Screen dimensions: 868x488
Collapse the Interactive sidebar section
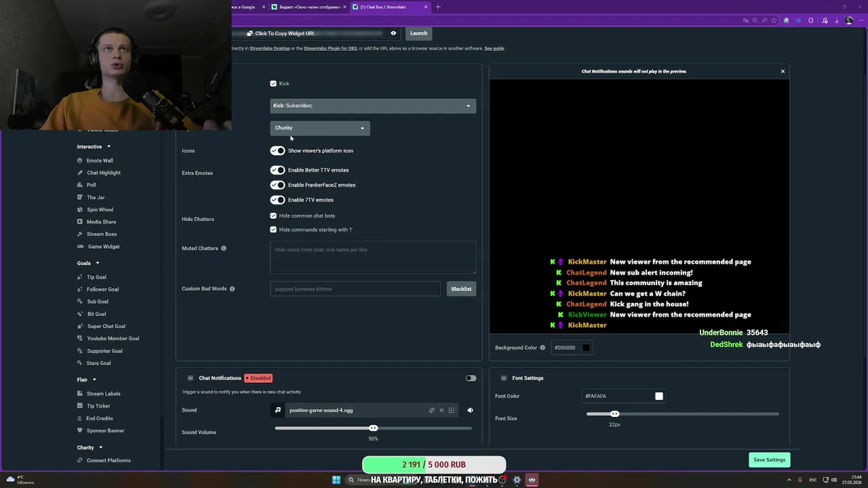coord(108,146)
